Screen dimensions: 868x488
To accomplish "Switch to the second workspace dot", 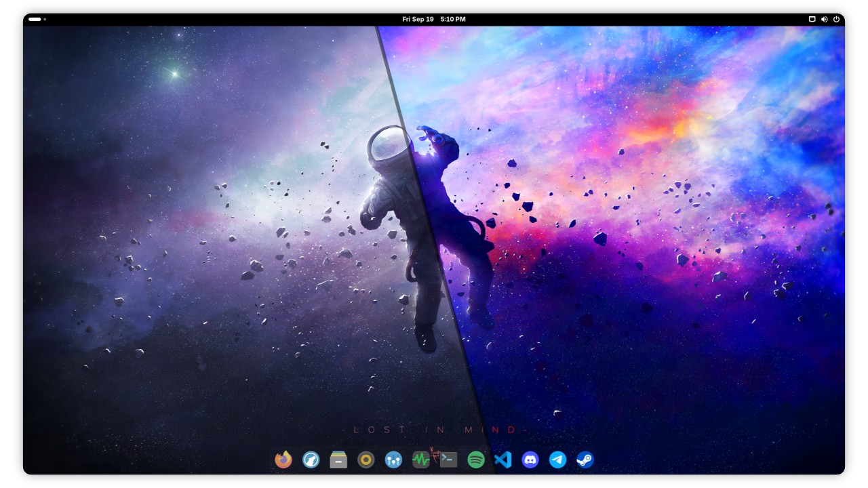I will (x=45, y=19).
